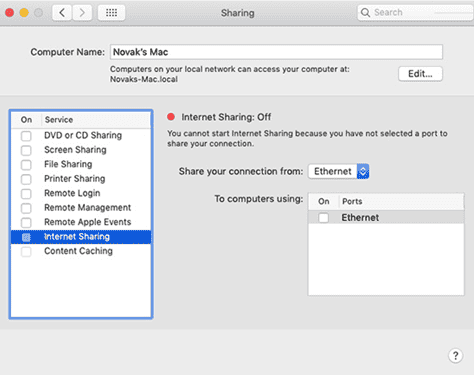Image resolution: width=474 pixels, height=375 pixels.
Task: Click the On header in ports list
Action: pos(324,201)
